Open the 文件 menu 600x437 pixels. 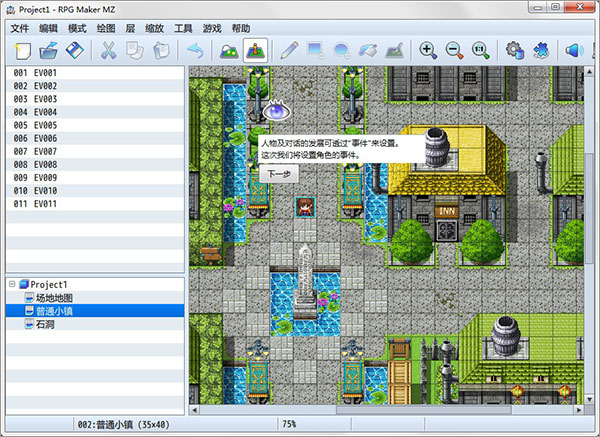pos(20,28)
